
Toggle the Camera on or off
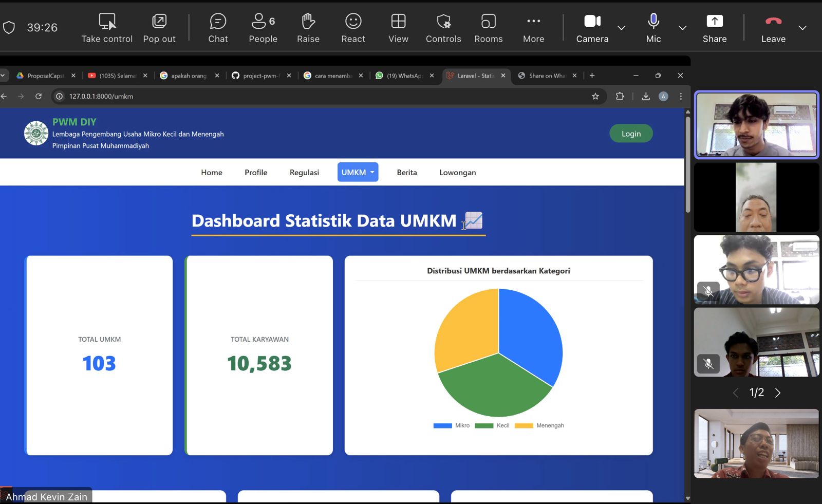(x=592, y=28)
